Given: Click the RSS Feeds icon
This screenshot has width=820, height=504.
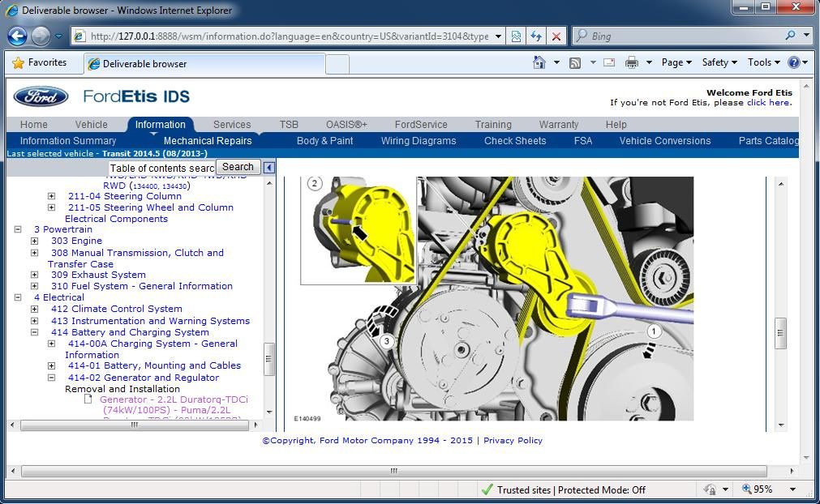Looking at the screenshot, I should [x=575, y=62].
